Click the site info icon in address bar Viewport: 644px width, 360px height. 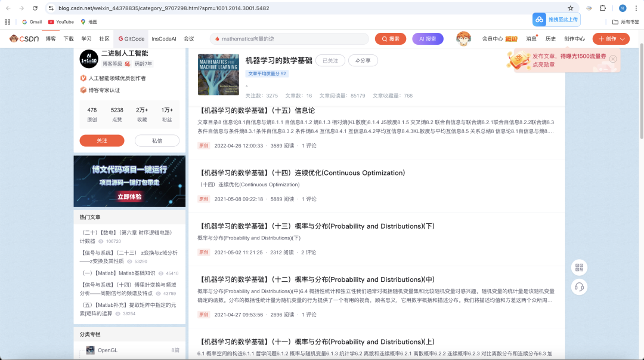(x=51, y=8)
